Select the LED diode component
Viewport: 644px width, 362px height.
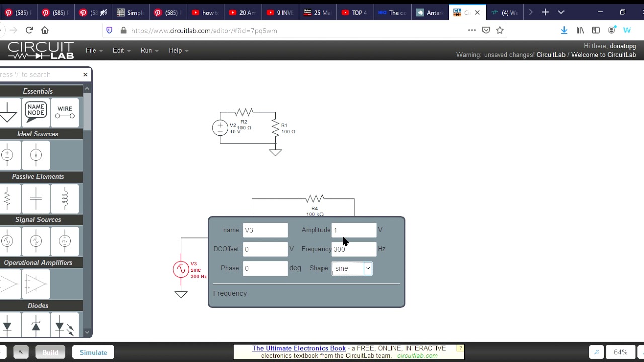click(65, 325)
